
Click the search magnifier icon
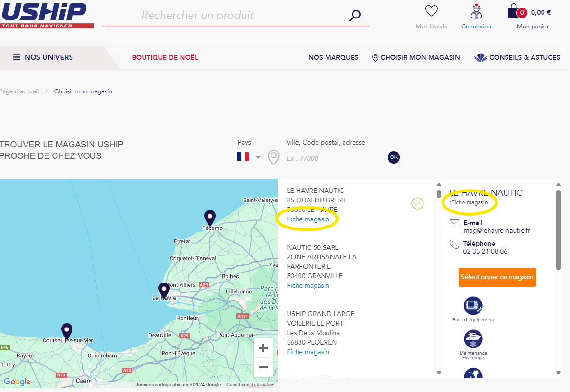[355, 16]
